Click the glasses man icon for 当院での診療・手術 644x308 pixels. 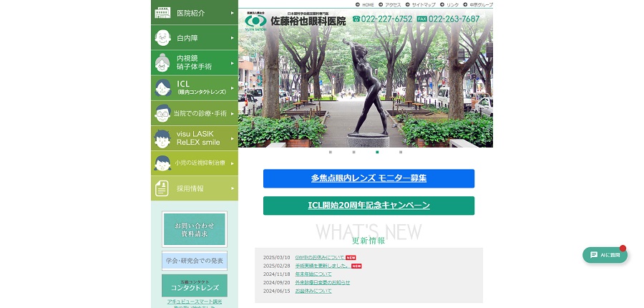[x=162, y=113]
